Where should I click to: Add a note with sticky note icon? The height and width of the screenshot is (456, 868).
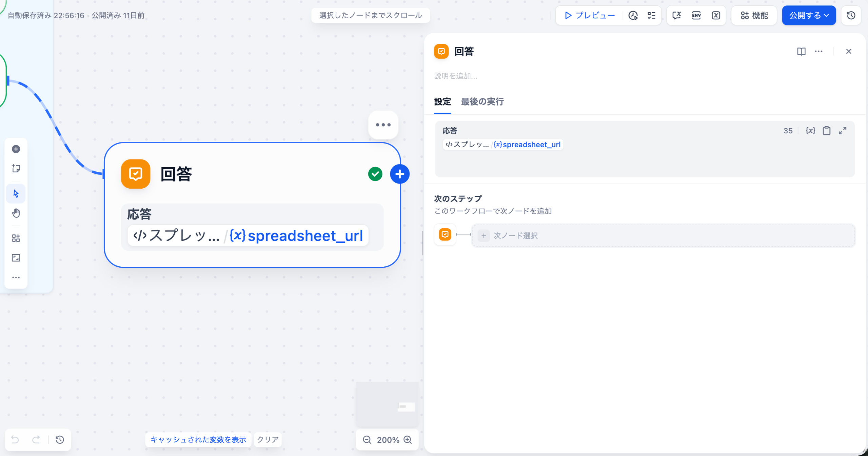tap(16, 169)
